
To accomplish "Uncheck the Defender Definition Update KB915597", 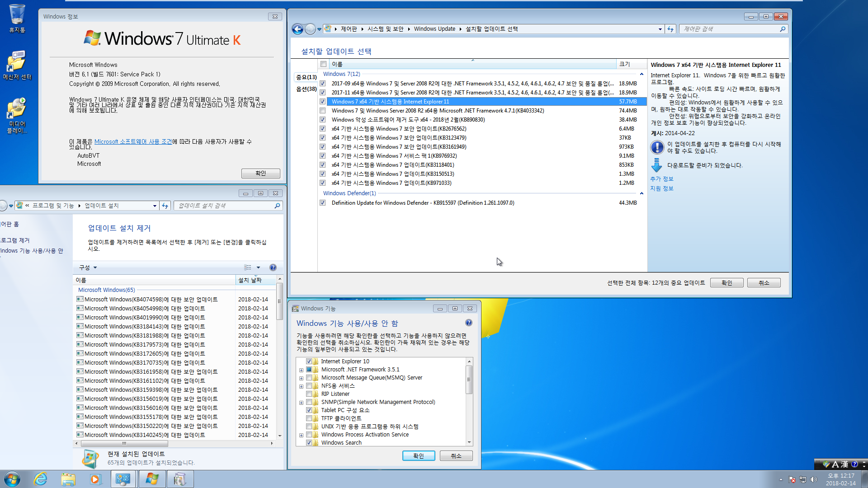I will [322, 203].
